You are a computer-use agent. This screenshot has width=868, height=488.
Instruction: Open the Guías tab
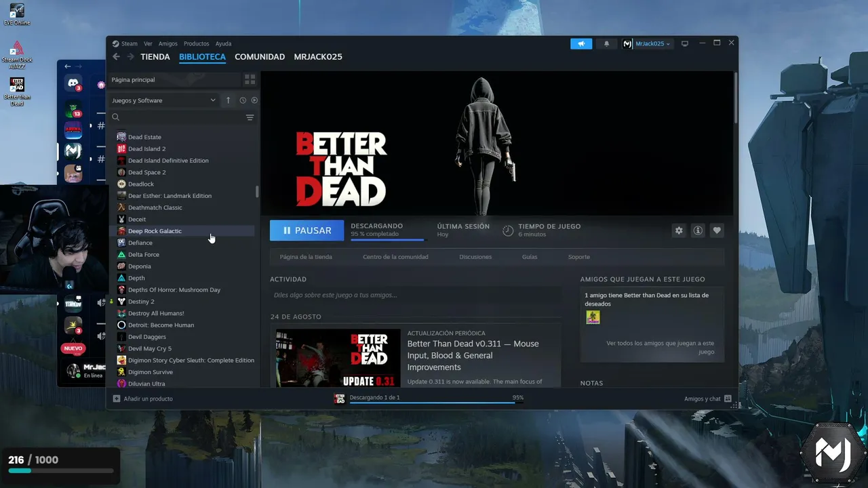[530, 257]
